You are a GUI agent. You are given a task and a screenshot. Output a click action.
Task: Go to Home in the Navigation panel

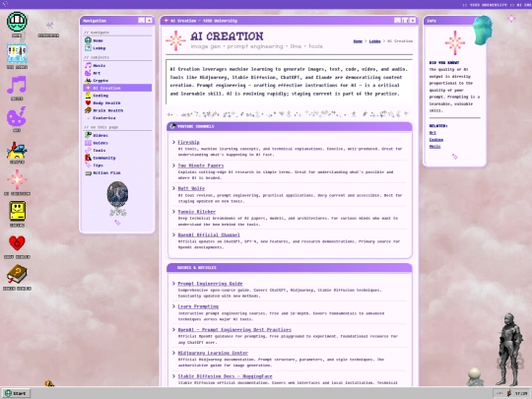tap(117, 40)
